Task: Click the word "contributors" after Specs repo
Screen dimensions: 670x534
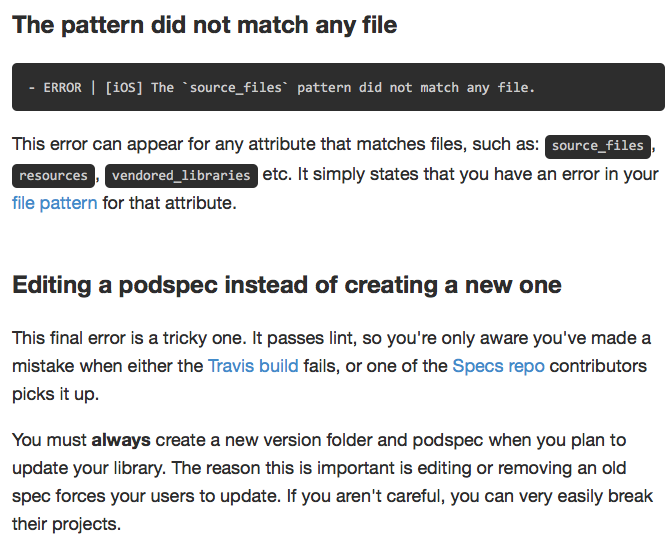Action: pyautogui.click(x=598, y=367)
